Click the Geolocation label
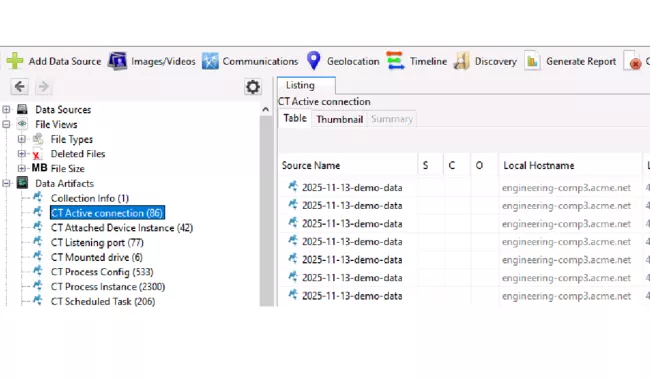This screenshot has width=650, height=379. [353, 61]
